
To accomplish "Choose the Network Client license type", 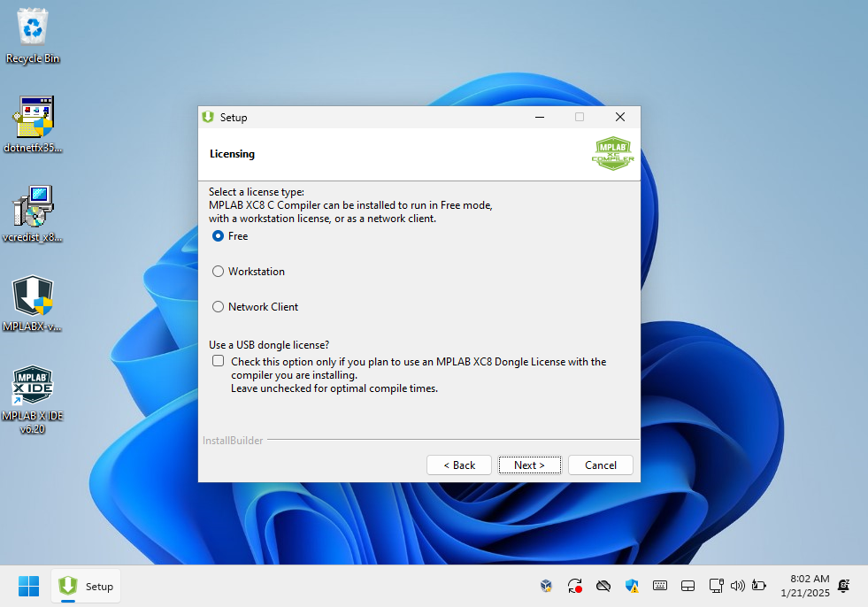I will (219, 307).
